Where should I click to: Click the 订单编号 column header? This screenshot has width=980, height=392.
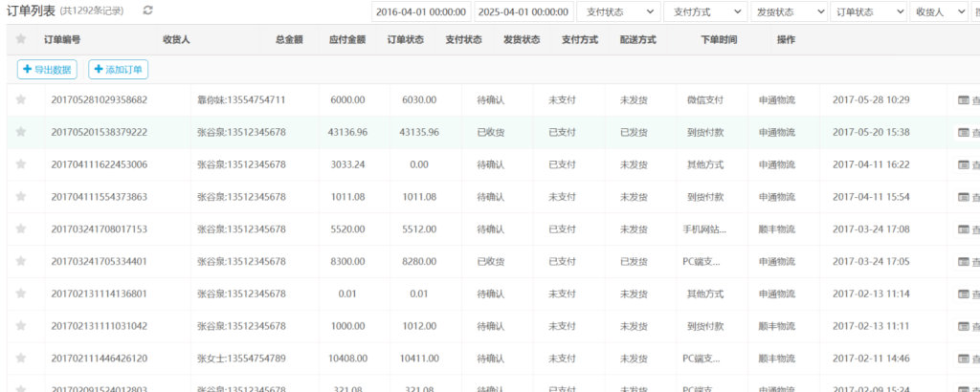tap(62, 40)
